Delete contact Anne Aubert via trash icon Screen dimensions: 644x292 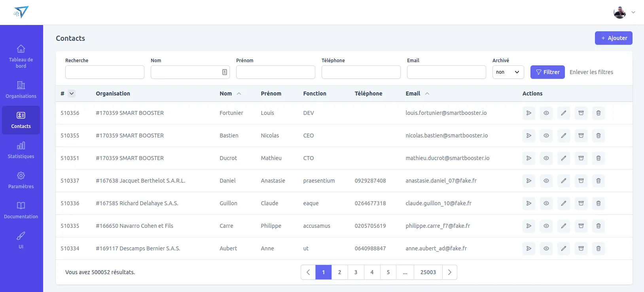pyautogui.click(x=598, y=248)
